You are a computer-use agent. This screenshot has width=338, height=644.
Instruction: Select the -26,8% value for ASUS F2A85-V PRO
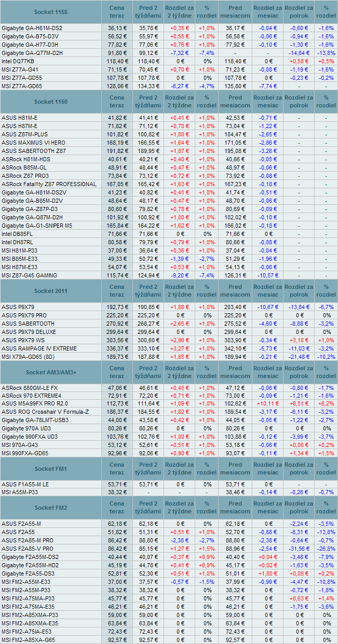326,548
